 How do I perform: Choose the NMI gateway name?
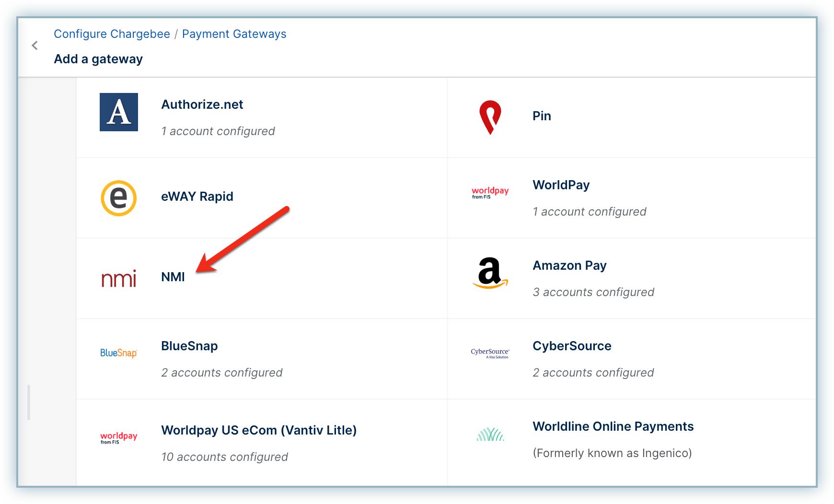pos(173,277)
